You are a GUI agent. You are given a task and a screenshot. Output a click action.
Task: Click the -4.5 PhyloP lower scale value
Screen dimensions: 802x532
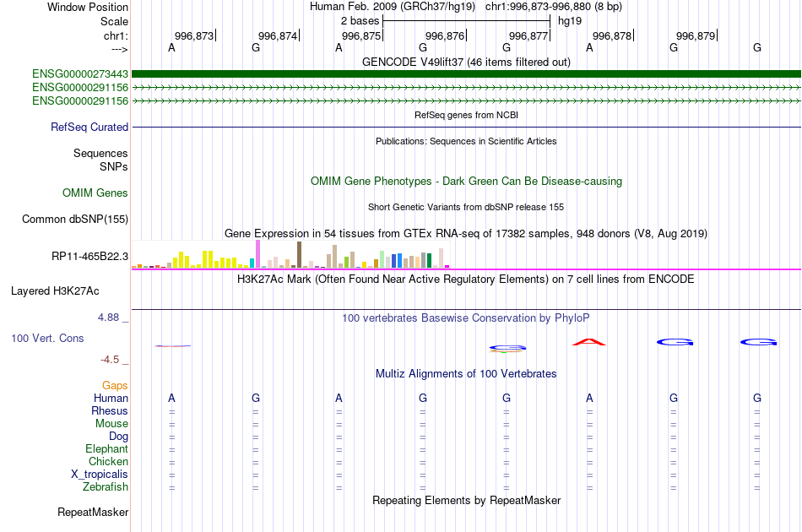pos(110,360)
